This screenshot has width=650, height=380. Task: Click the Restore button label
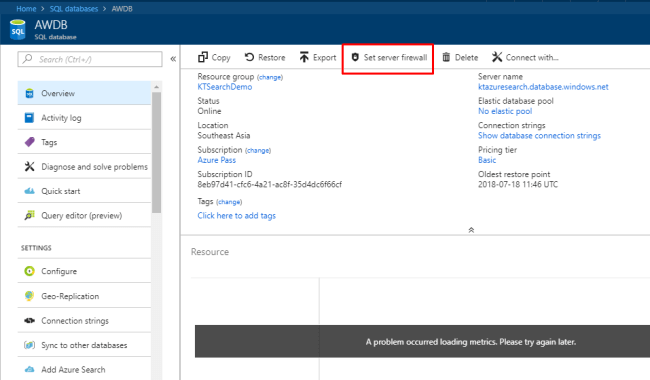pos(272,57)
